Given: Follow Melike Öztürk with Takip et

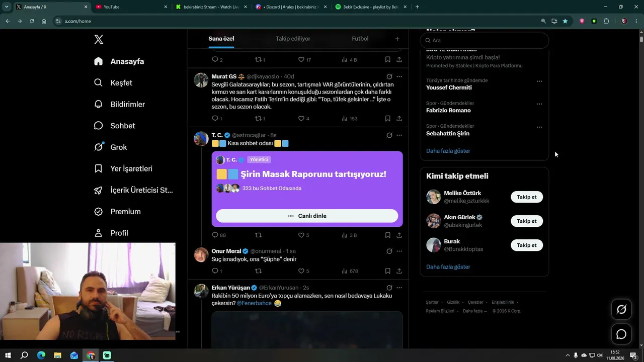Looking at the screenshot, I should pyautogui.click(x=527, y=197).
